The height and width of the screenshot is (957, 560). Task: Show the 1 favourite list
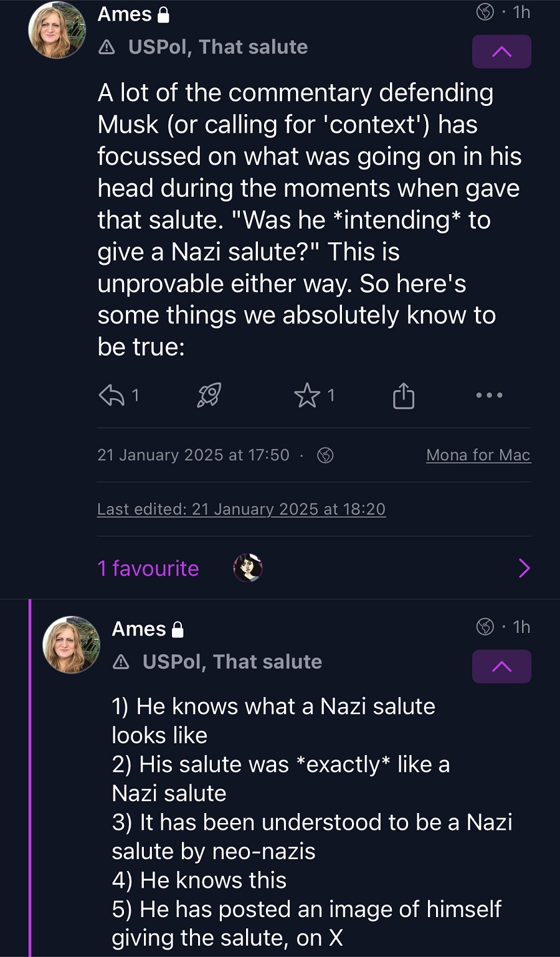tap(148, 568)
